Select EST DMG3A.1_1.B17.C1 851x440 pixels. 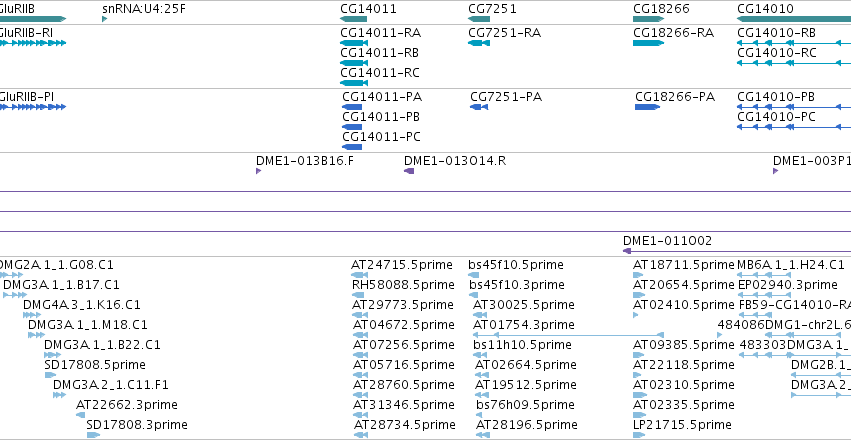15,295
